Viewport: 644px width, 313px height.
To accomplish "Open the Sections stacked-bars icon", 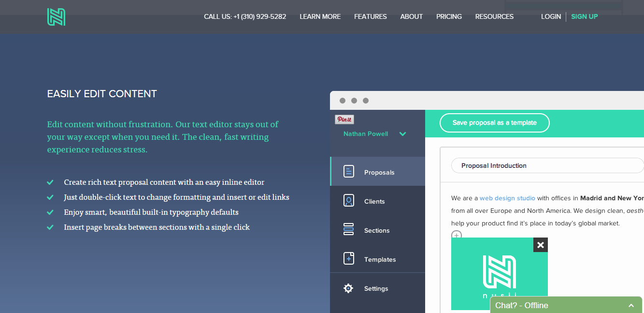I will [349, 229].
